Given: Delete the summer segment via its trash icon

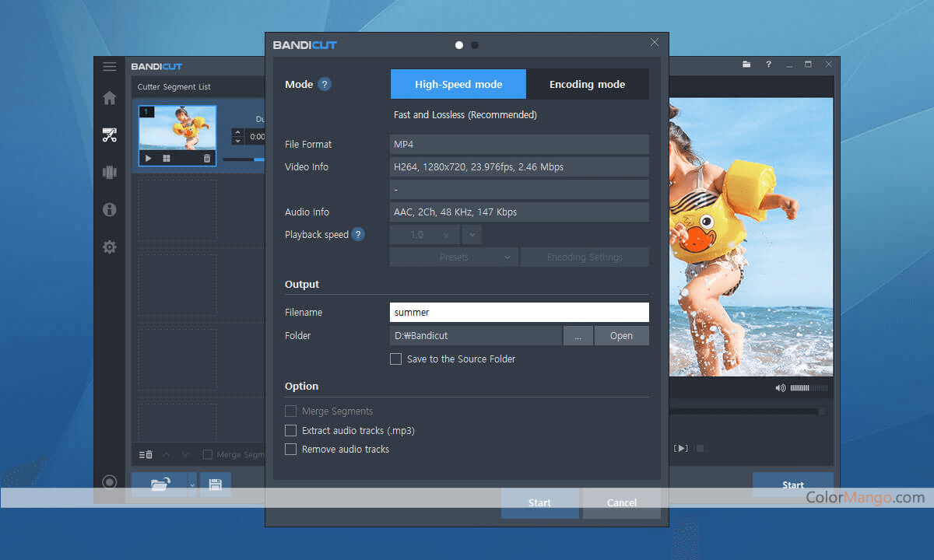Looking at the screenshot, I should [x=207, y=159].
